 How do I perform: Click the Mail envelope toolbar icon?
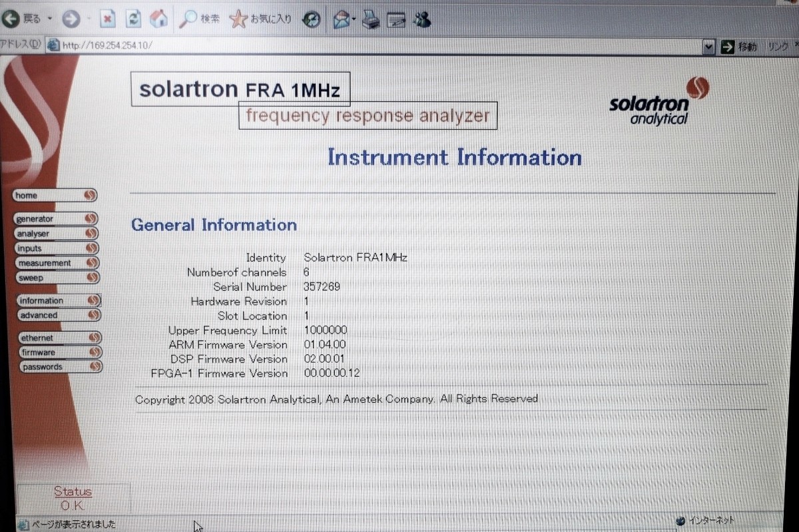[342, 20]
